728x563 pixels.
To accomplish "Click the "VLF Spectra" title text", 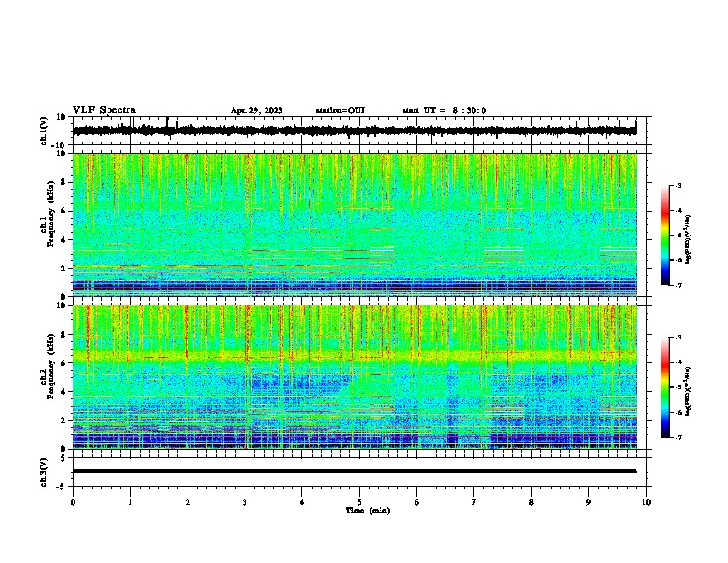I will pyautogui.click(x=104, y=110).
